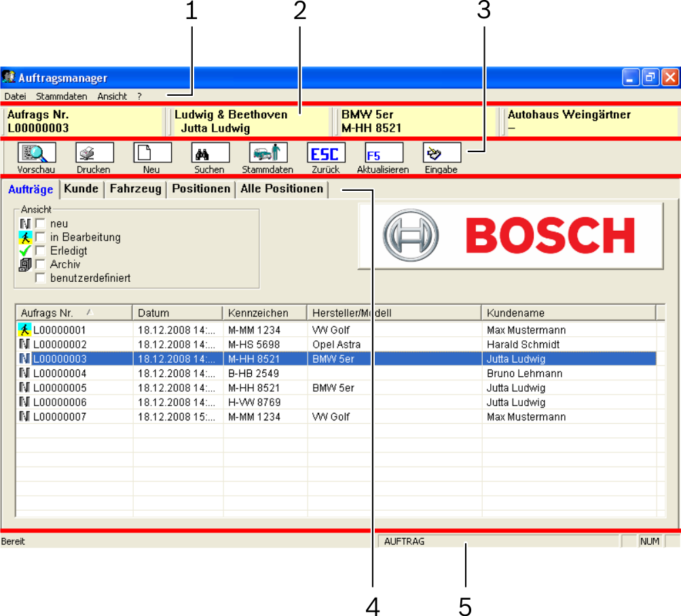The width and height of the screenshot is (681, 616).
Task: Select order L00000004 row
Action: pyautogui.click(x=337, y=373)
